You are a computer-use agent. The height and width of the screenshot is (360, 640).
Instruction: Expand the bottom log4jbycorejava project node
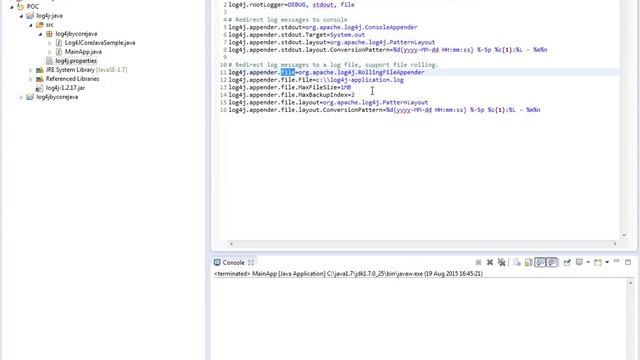coord(21,97)
